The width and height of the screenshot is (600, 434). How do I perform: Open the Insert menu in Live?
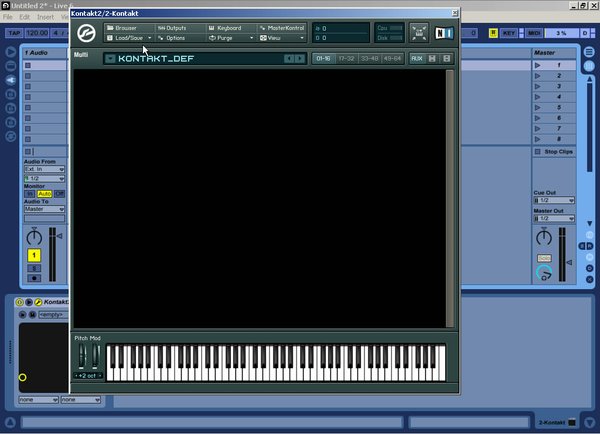[x=46, y=17]
